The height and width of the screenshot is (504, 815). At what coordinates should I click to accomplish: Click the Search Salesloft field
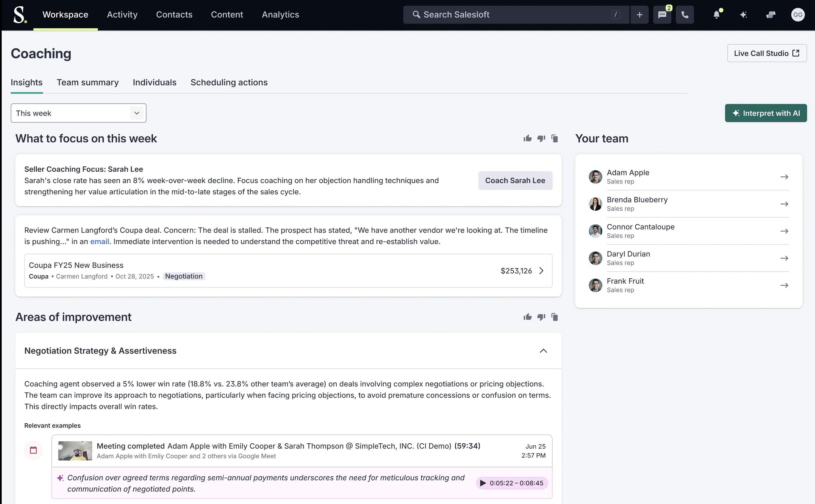coord(514,15)
